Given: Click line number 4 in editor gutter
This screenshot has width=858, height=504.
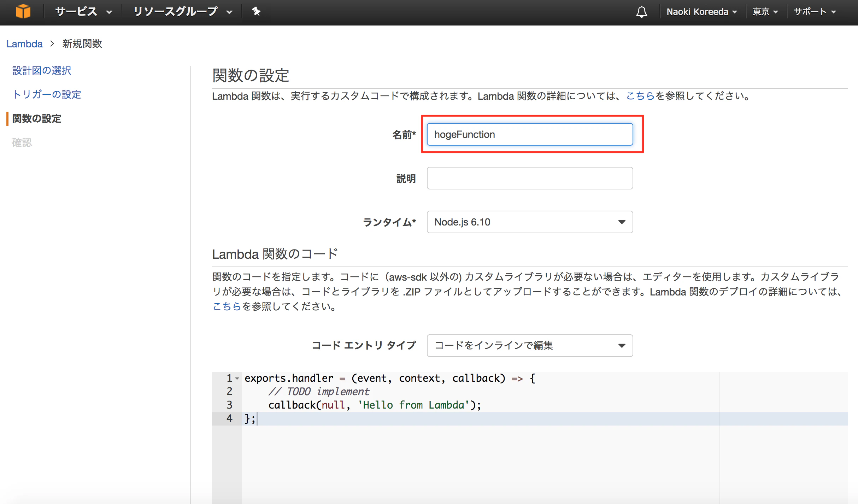Looking at the screenshot, I should [229, 418].
